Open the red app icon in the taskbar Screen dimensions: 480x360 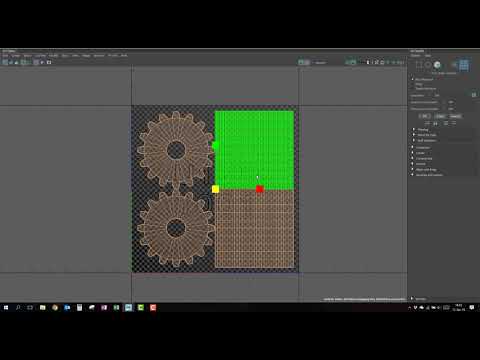[153, 308]
